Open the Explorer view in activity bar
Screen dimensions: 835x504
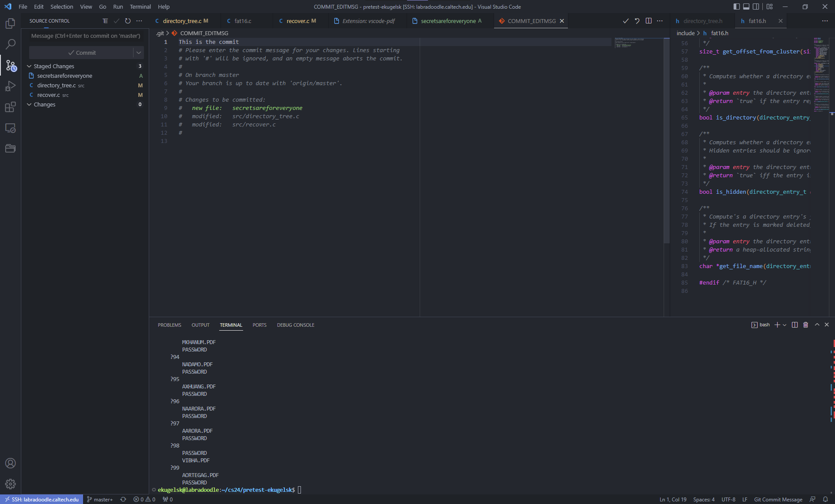click(10, 23)
